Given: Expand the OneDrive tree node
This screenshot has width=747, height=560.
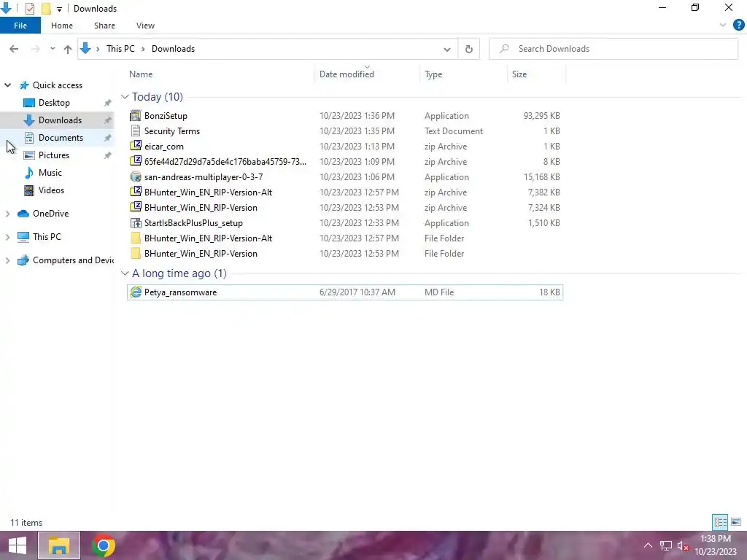Looking at the screenshot, I should tap(7, 214).
